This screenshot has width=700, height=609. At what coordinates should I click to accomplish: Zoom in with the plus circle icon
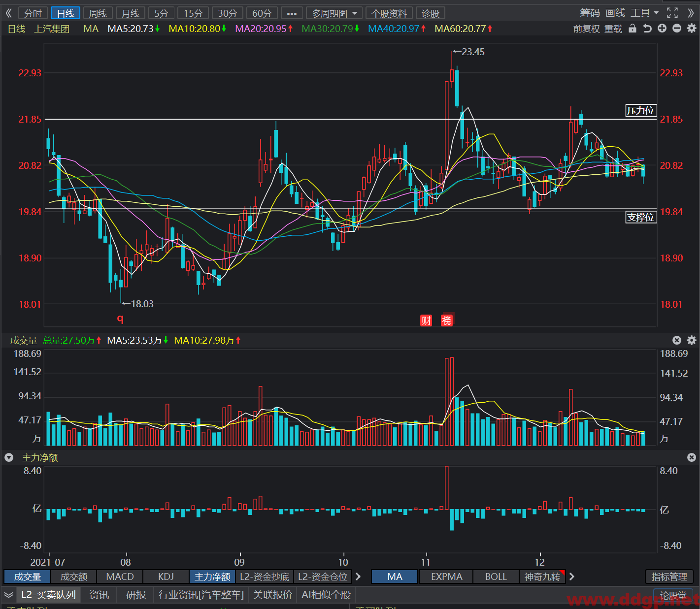(x=662, y=29)
